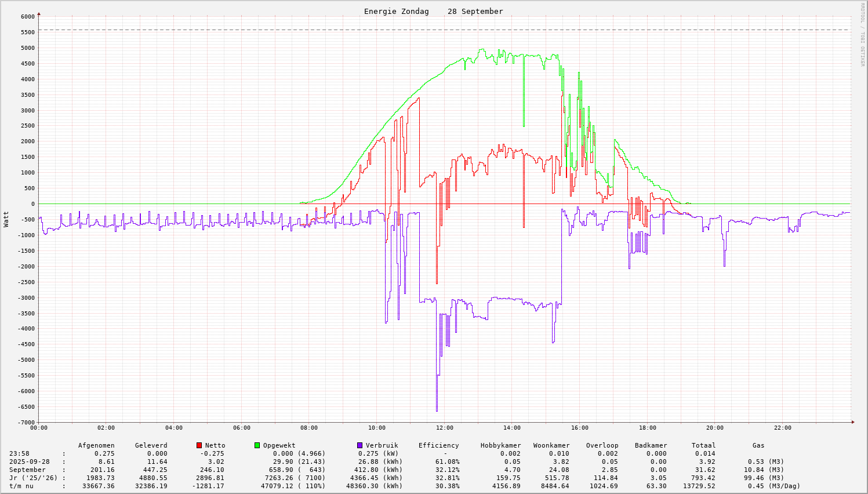Click the purple Verbruik legend swatch
Image resolution: width=868 pixels, height=494 pixels.
[359, 445]
